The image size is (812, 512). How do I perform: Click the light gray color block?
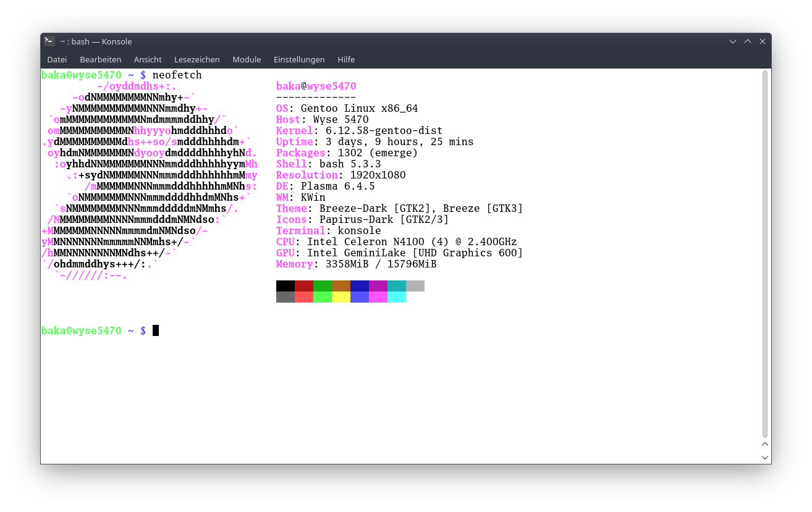415,286
